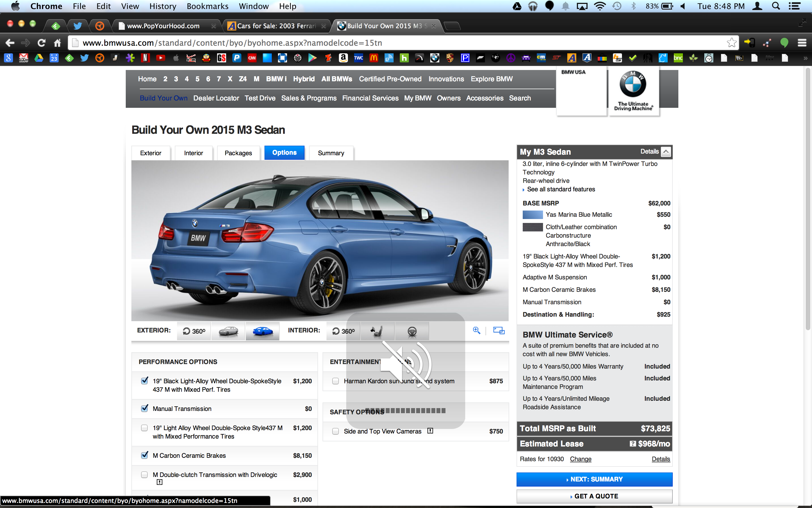Open the Google Calendar bookmark
This screenshot has width=812, height=508.
[54, 58]
